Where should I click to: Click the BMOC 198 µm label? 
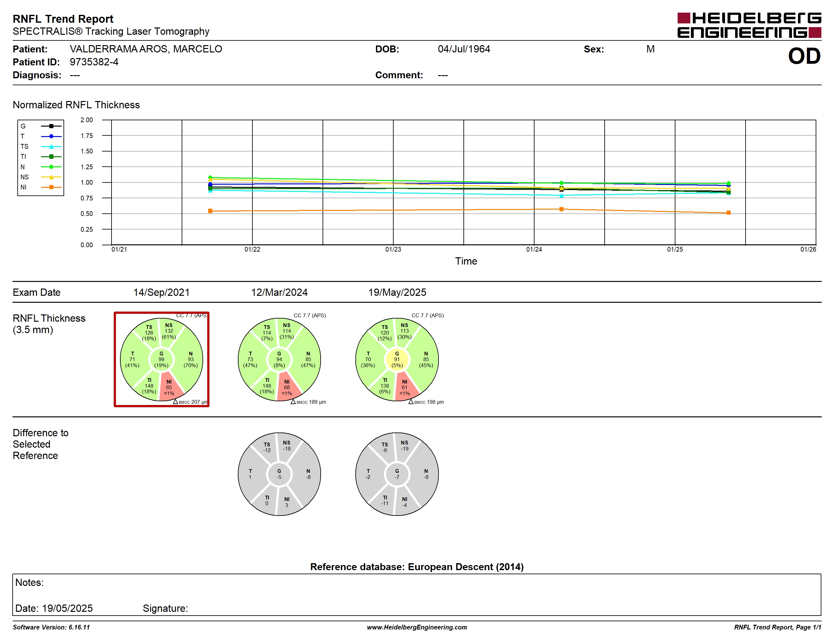[426, 402]
